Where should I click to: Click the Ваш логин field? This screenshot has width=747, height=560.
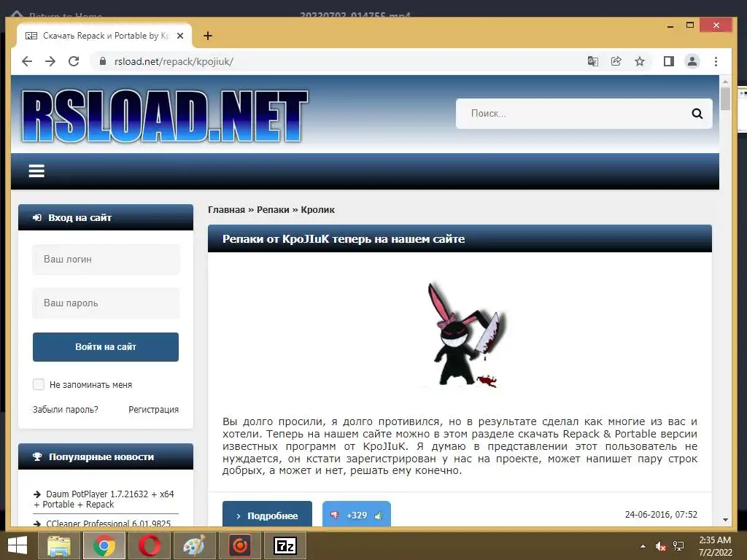(106, 259)
